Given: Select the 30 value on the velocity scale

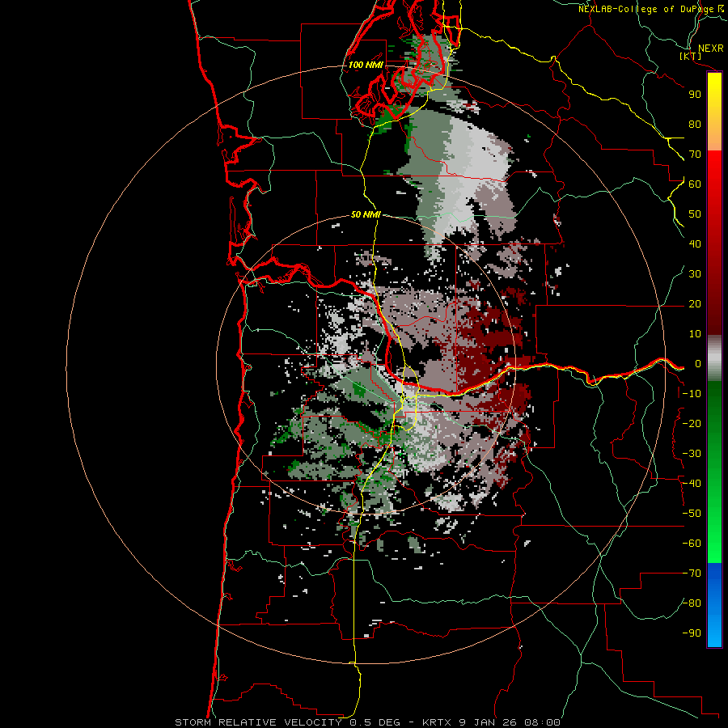Looking at the screenshot, I should [695, 274].
